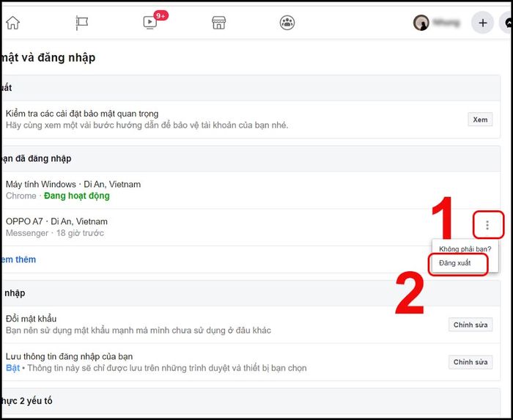Click the plus Create button
Viewport: 513px width, 420px height.
[482, 23]
